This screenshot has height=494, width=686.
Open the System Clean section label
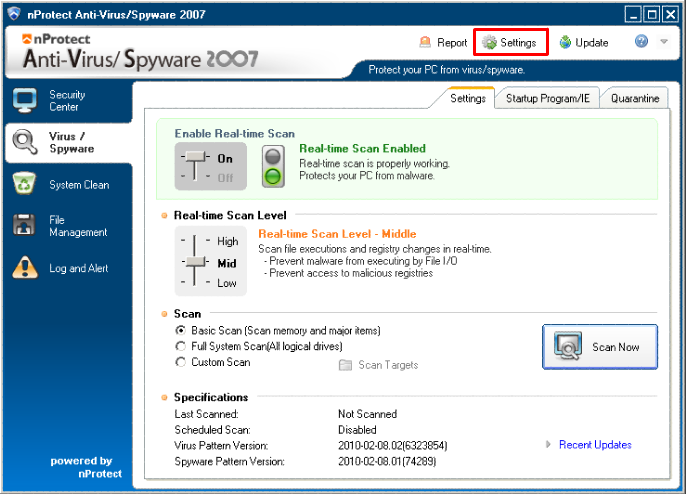click(x=79, y=185)
